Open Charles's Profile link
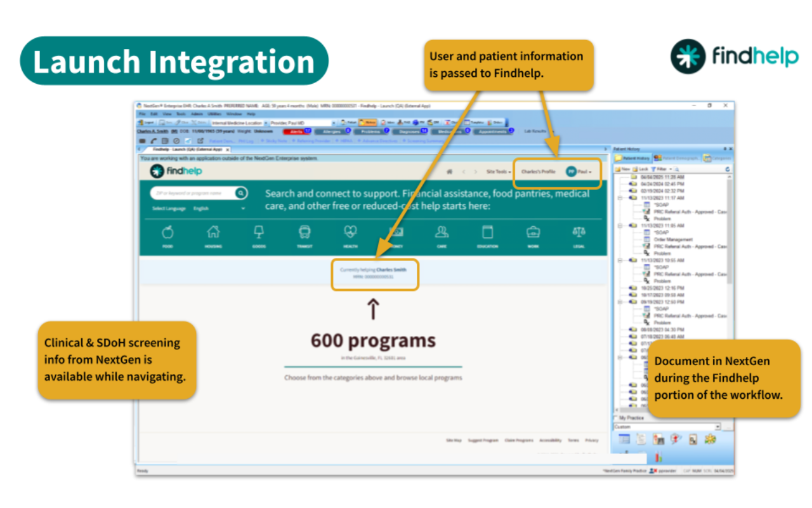Viewport: 812px width, 508px height. point(538,171)
